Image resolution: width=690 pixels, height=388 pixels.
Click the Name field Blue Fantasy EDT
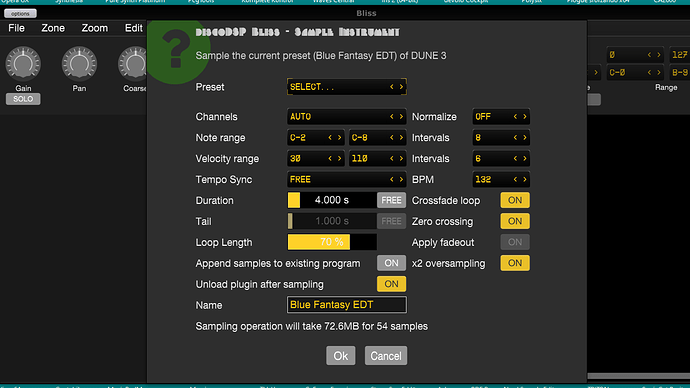coord(347,305)
